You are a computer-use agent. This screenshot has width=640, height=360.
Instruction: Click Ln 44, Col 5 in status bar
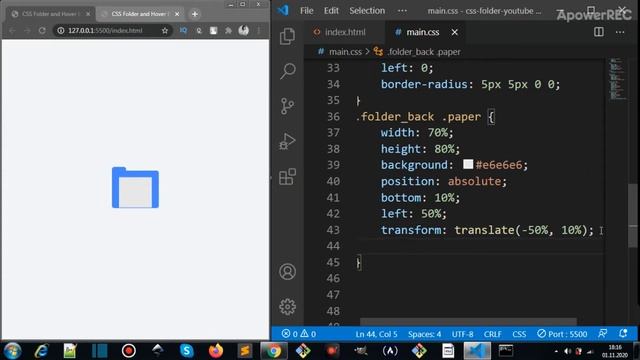[x=376, y=334]
